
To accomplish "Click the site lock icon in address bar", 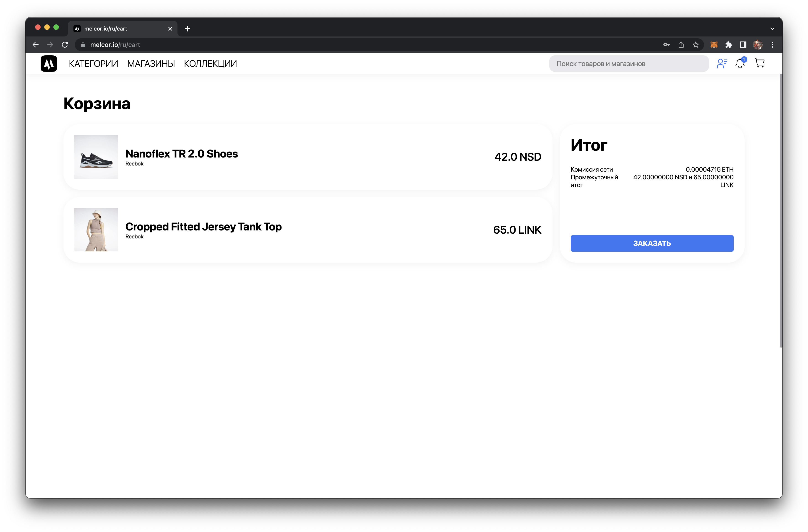I will [83, 45].
